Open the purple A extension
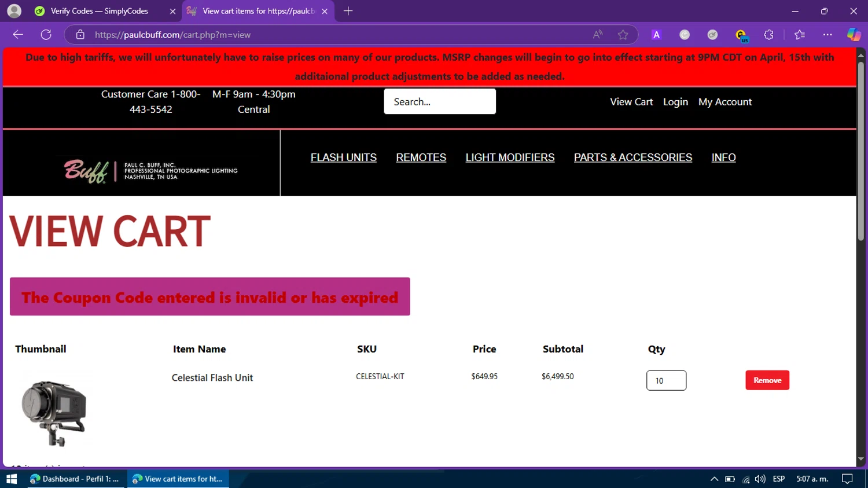The height and width of the screenshot is (488, 868). pos(656,35)
